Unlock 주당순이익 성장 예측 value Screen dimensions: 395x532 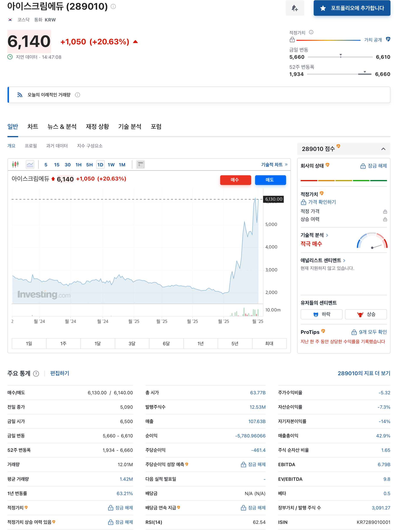tap(253, 464)
